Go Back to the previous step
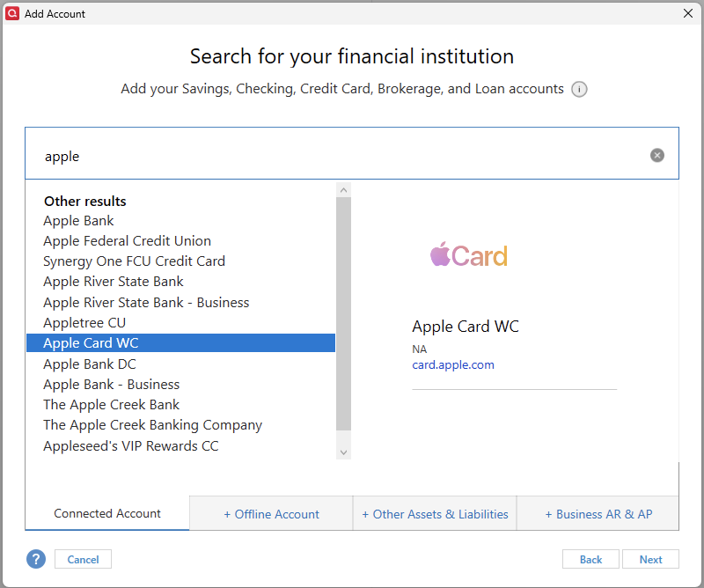The height and width of the screenshot is (588, 704). point(590,559)
